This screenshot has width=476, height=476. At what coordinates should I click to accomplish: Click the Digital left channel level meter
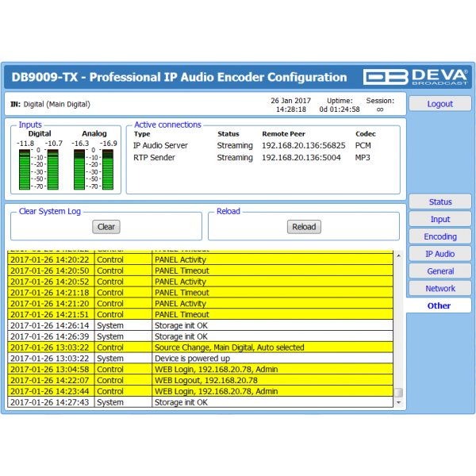point(25,170)
